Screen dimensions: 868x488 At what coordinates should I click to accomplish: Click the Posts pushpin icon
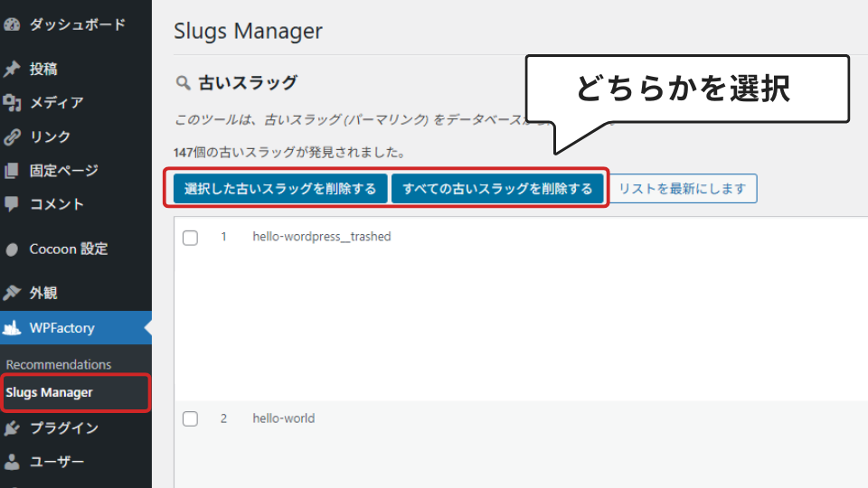12,69
